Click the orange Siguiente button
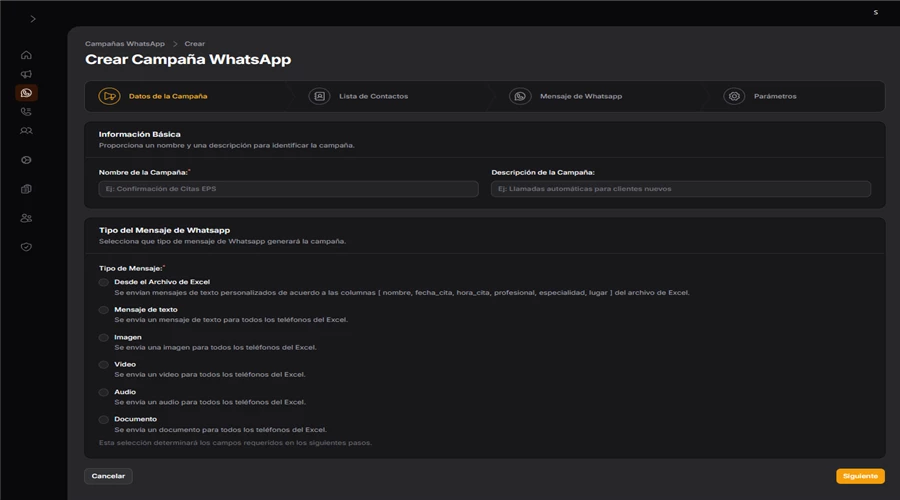 [860, 476]
